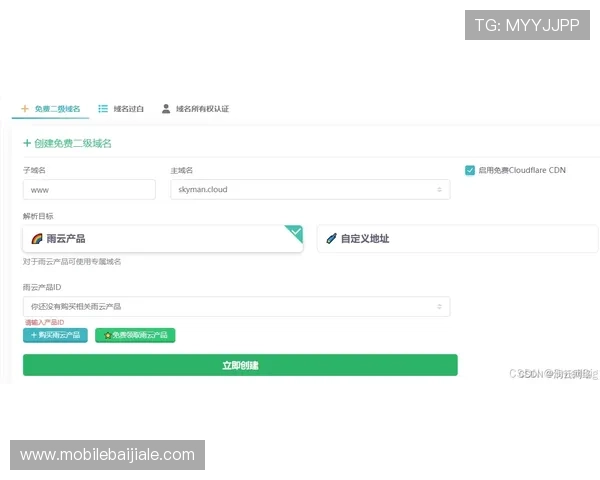Open the 免费二级域名 tab
This screenshot has height=480, width=600.
tap(51, 109)
